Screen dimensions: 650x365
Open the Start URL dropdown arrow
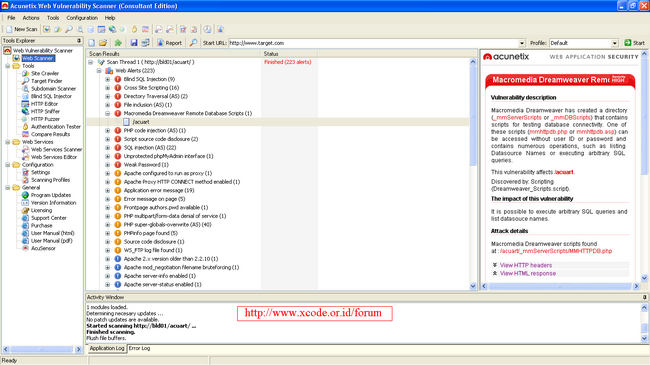[x=521, y=43]
